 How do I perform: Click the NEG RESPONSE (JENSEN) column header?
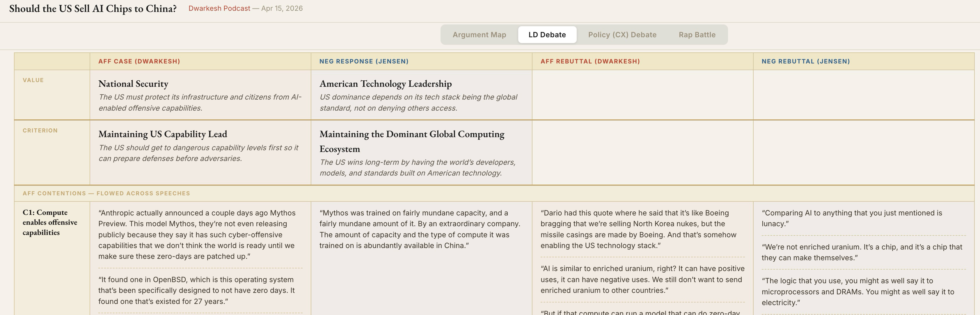364,61
